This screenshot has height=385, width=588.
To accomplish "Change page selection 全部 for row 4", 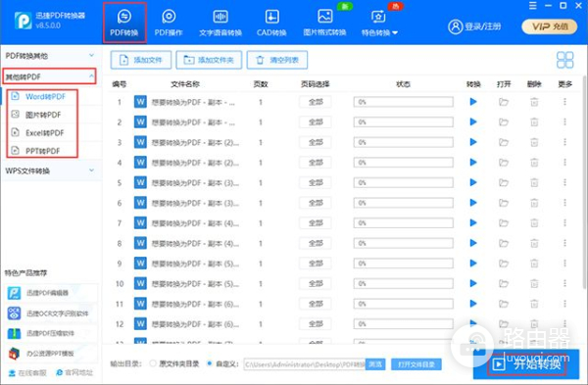I will point(316,163).
